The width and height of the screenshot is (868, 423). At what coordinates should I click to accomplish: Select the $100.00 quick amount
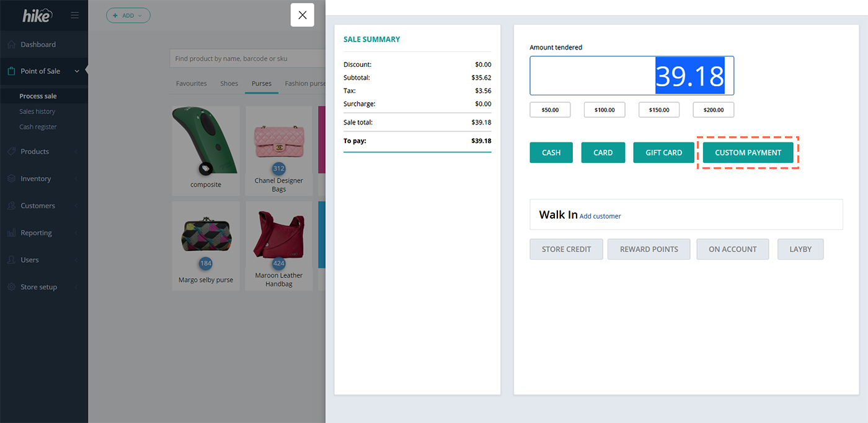tap(604, 110)
